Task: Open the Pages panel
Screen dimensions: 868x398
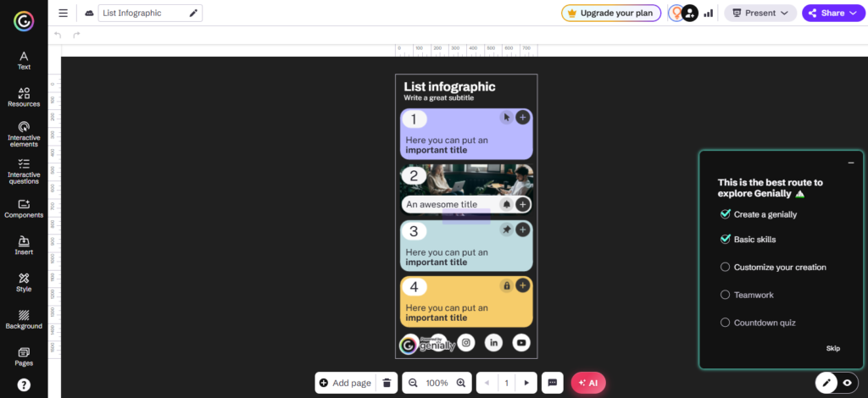Action: click(24, 357)
